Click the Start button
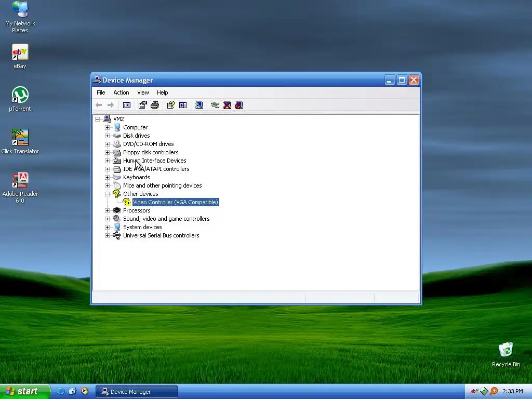 coord(24,391)
